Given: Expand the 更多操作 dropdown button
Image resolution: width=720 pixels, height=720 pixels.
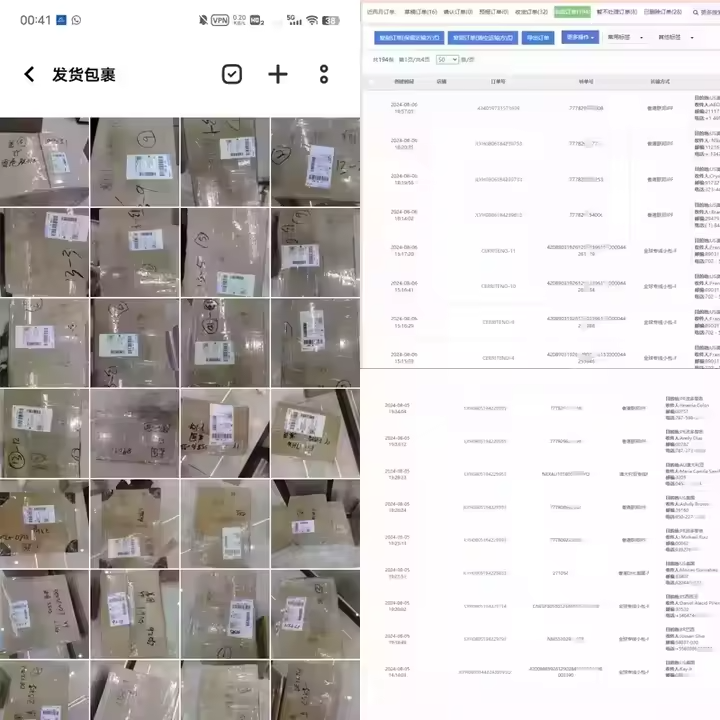Looking at the screenshot, I should pos(580,37).
